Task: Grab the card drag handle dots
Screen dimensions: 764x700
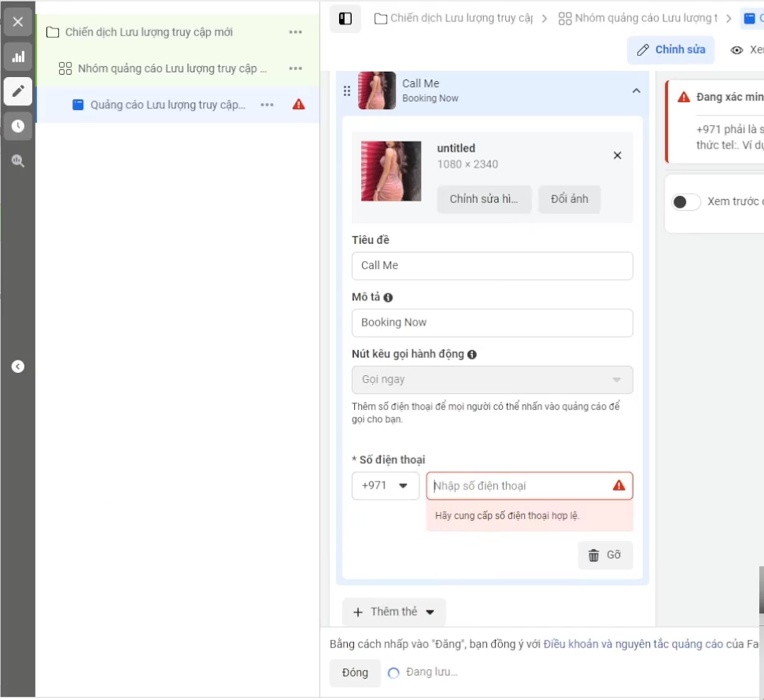Action: coord(347,91)
